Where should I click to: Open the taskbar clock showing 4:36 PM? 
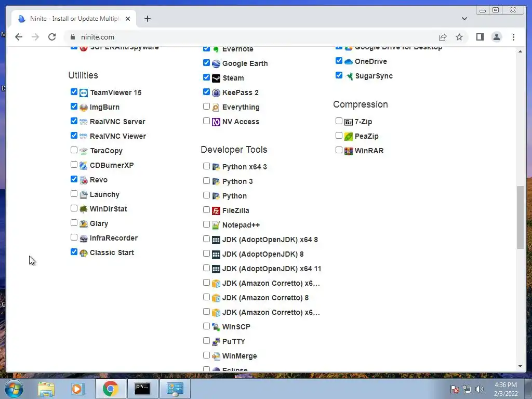coord(506,389)
